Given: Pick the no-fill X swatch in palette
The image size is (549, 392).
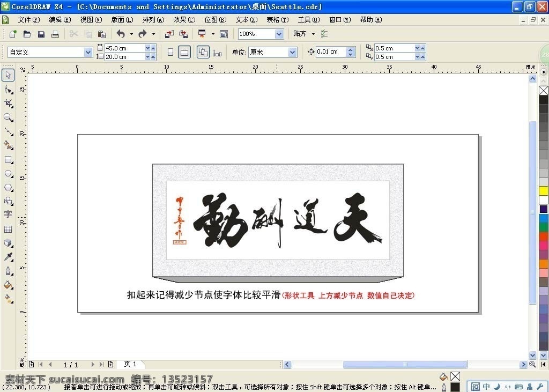Looking at the screenshot, I should pyautogui.click(x=544, y=91).
